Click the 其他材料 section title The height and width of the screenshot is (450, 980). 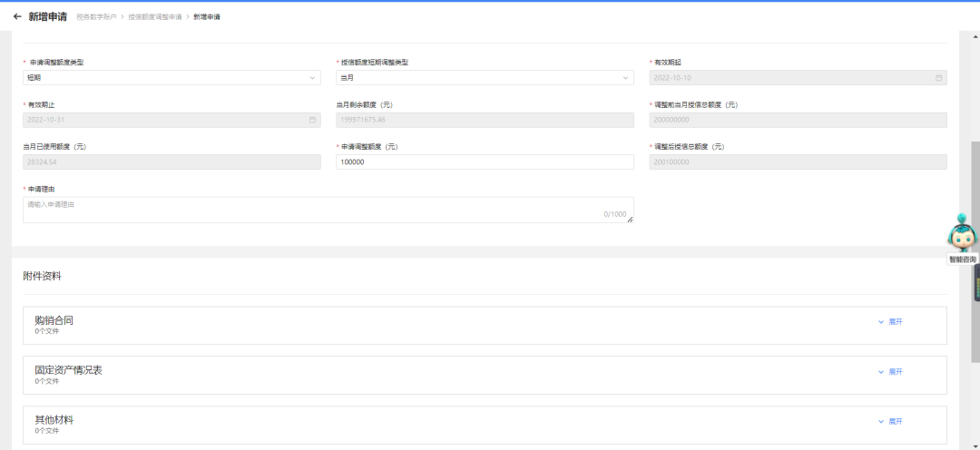tap(54, 420)
